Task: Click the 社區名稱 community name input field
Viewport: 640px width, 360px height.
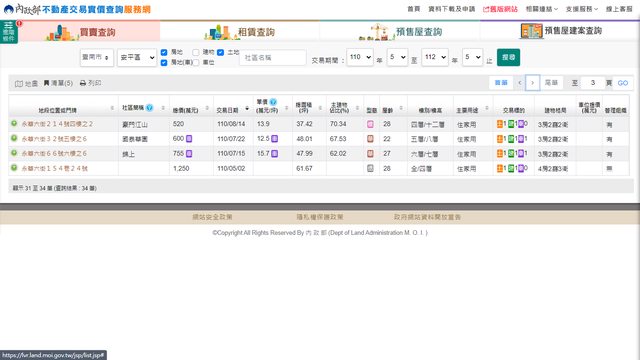Action: (x=273, y=58)
